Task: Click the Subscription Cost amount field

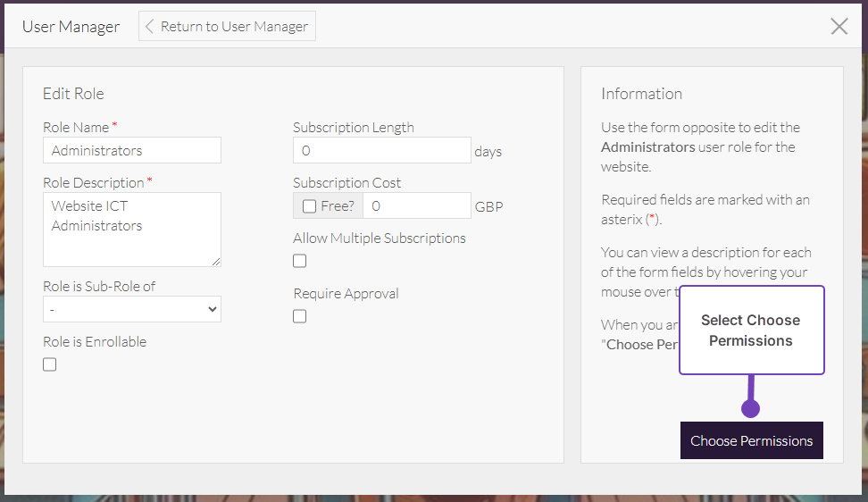Action: (416, 206)
